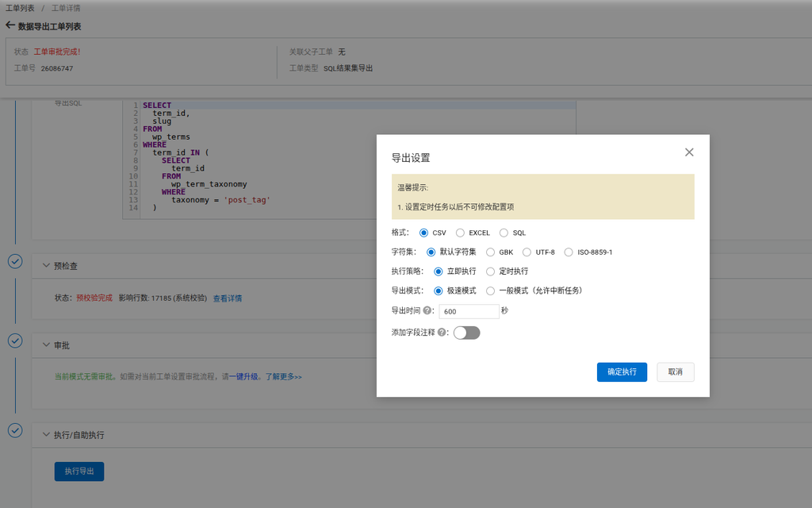Screen dimensions: 812x508
Task: Click 'post_tag' string in SQL editor
Action: point(247,199)
